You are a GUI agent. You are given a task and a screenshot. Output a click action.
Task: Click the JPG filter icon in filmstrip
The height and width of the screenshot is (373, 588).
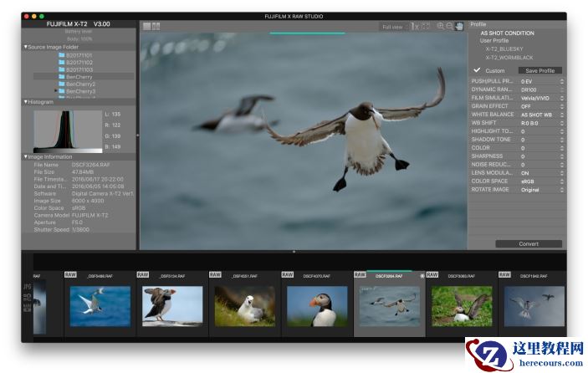28,286
